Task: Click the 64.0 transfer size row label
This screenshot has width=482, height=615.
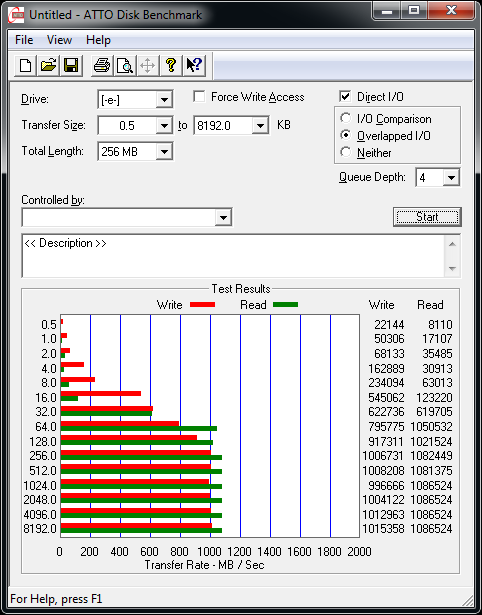Action: (x=46, y=427)
